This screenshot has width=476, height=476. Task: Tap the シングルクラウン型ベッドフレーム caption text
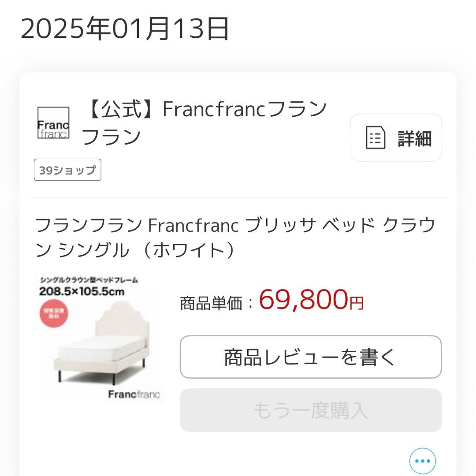tap(88, 279)
